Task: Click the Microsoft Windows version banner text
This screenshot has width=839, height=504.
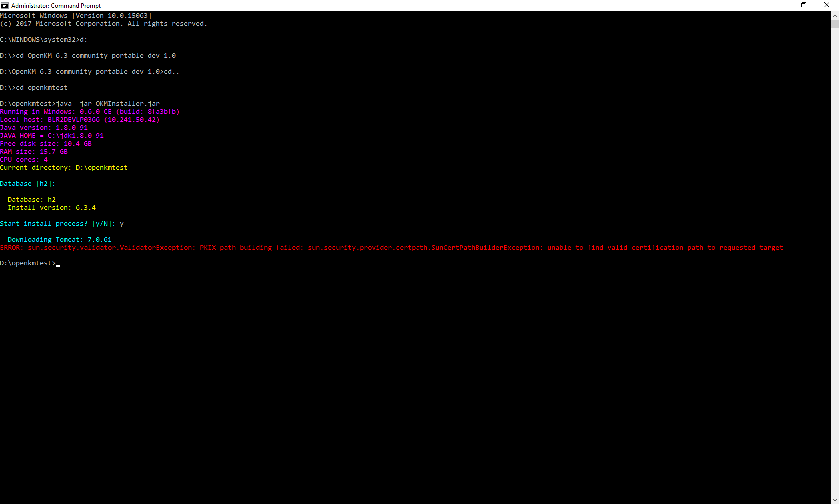Action: coord(75,15)
